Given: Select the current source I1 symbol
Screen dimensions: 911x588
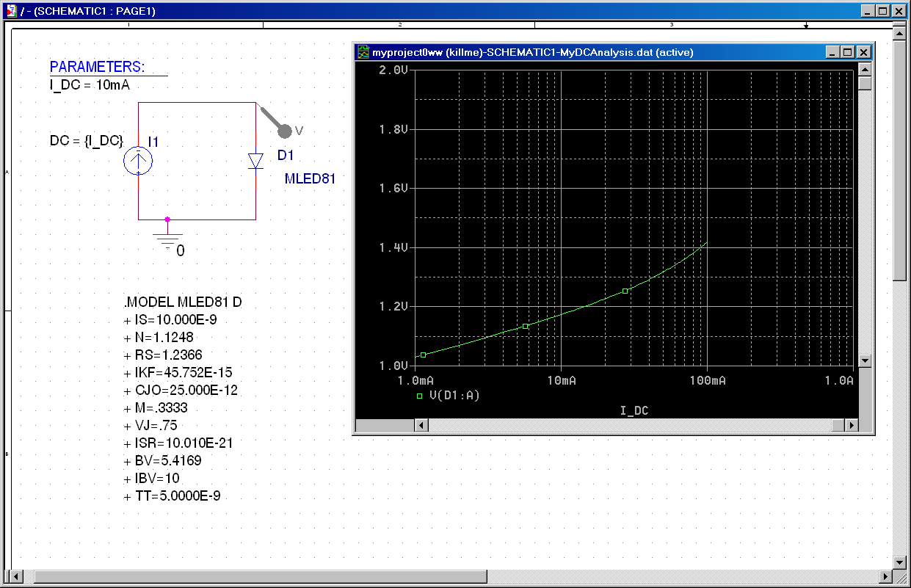Looking at the screenshot, I should coord(138,161).
